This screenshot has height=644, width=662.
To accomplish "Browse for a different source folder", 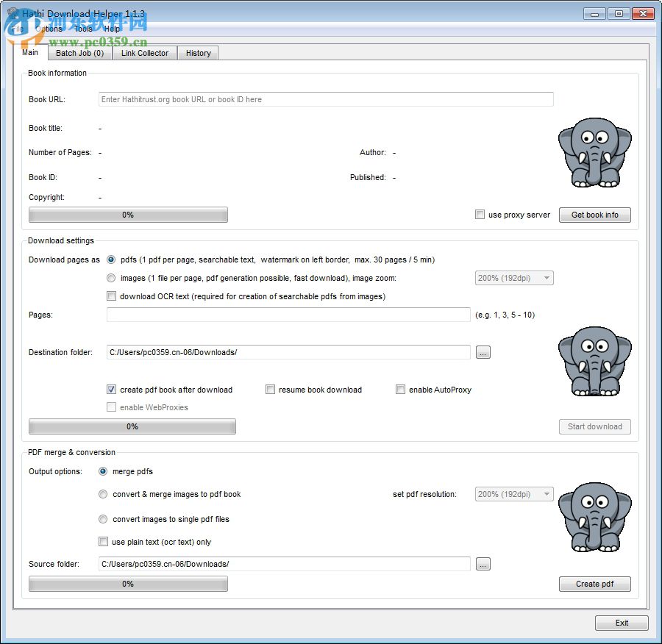I will click(x=483, y=564).
